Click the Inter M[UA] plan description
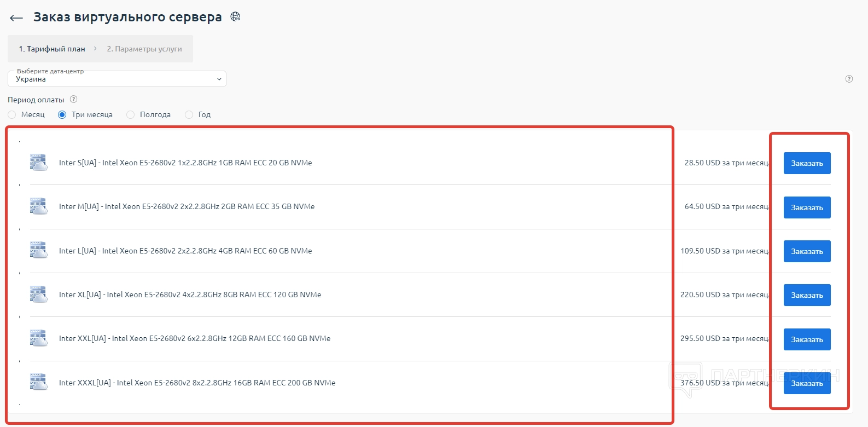 (x=187, y=207)
